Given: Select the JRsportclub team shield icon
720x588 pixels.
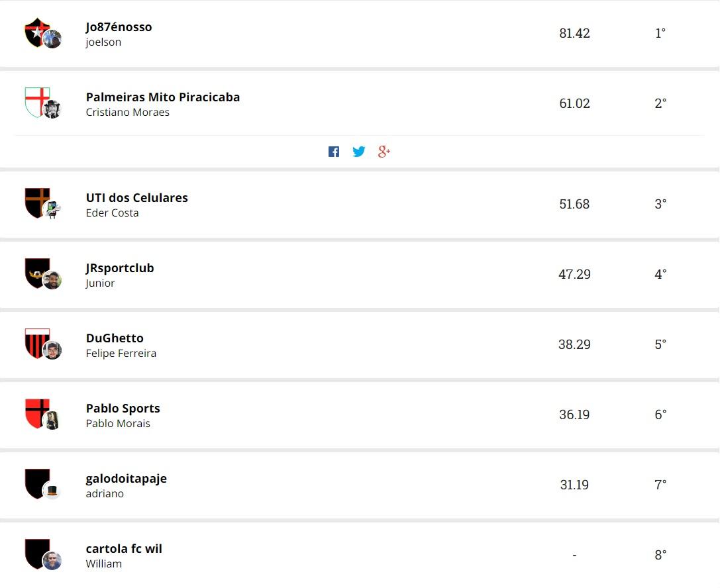Looking at the screenshot, I should click(x=37, y=273).
